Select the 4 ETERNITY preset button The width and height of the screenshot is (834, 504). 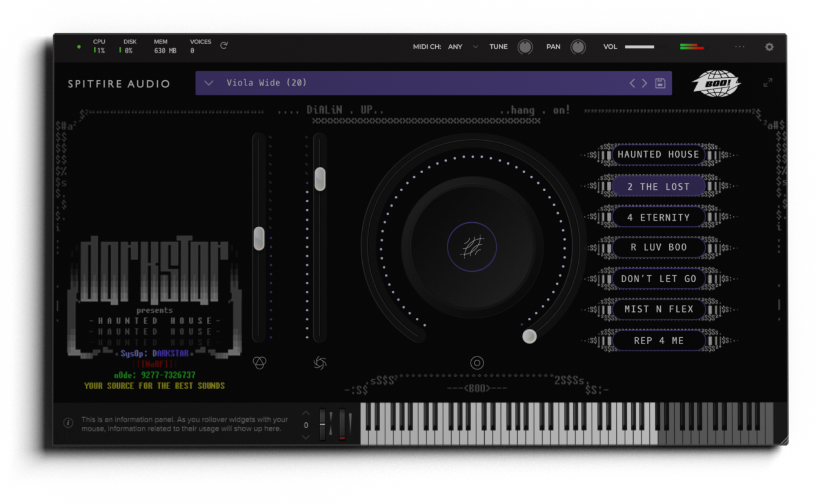[x=658, y=217]
